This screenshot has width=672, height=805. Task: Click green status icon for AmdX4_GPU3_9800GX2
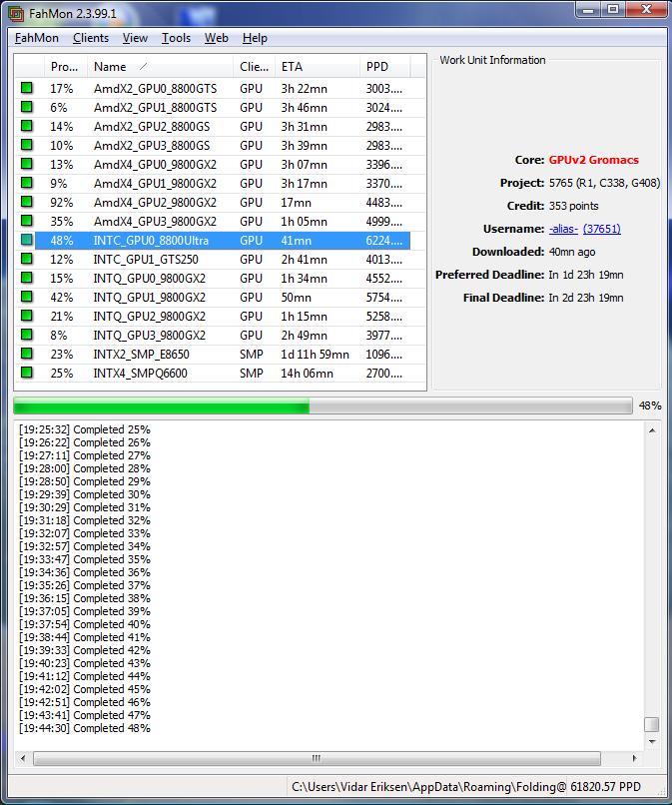[x=27, y=221]
